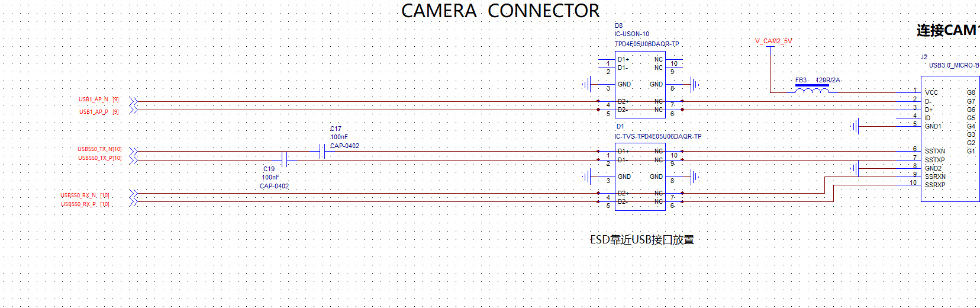Click the 120R/2A value label
This screenshot has width=980, height=308.
click(828, 80)
